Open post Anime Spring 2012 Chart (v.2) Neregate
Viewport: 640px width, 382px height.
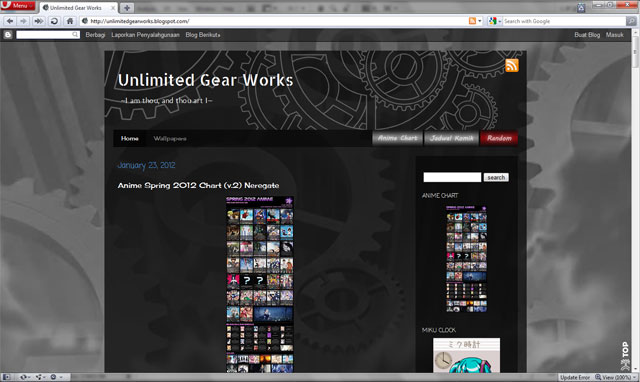coord(198,185)
